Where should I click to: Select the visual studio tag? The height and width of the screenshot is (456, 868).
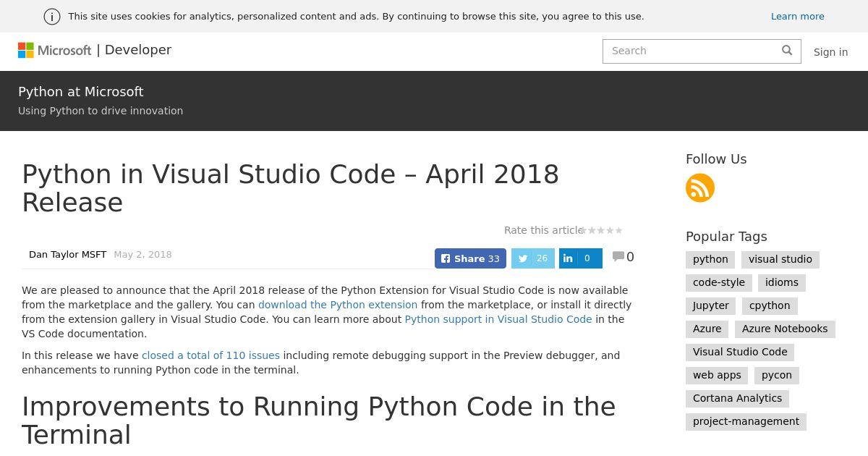(780, 259)
